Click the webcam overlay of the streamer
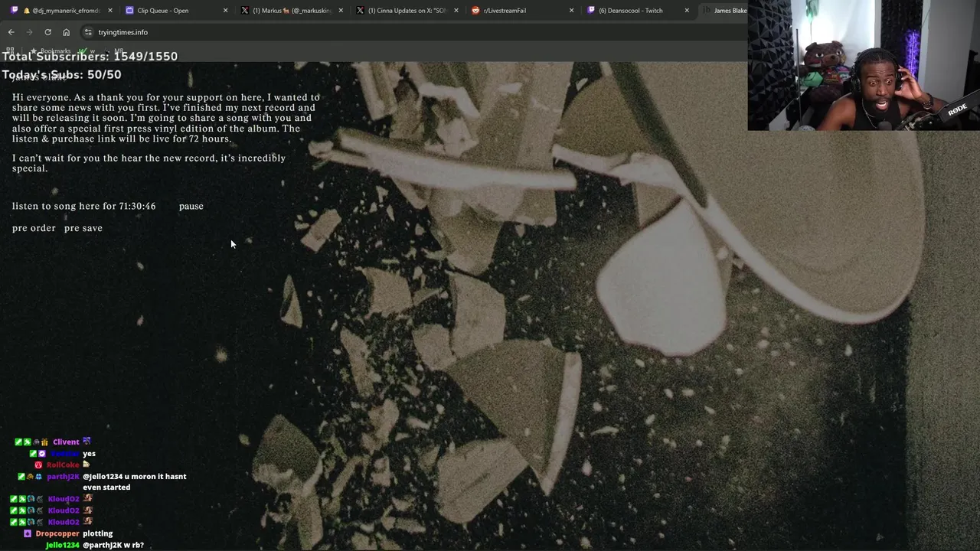Image resolution: width=980 pixels, height=551 pixels. point(864,65)
